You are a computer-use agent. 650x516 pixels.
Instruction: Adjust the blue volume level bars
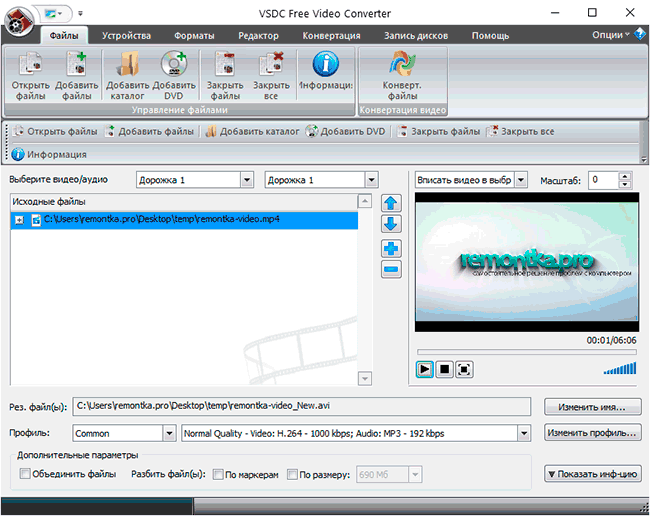coord(620,368)
